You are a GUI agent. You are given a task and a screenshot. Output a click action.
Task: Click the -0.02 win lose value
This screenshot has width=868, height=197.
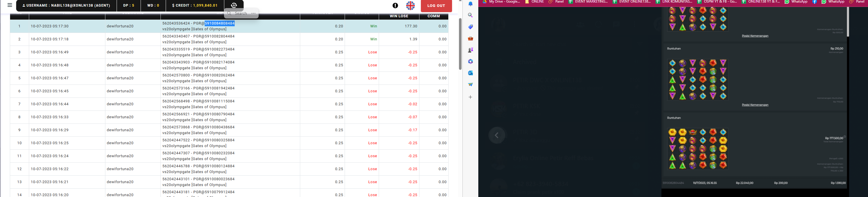point(413,104)
